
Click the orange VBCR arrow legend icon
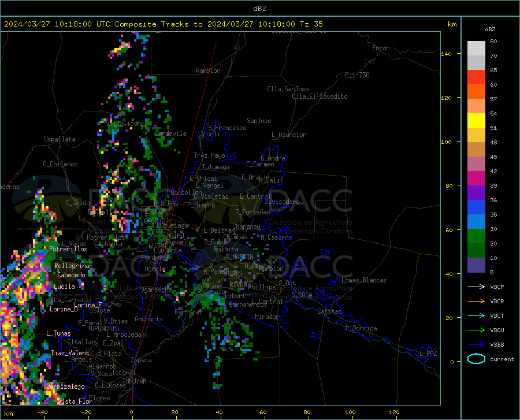pos(476,302)
